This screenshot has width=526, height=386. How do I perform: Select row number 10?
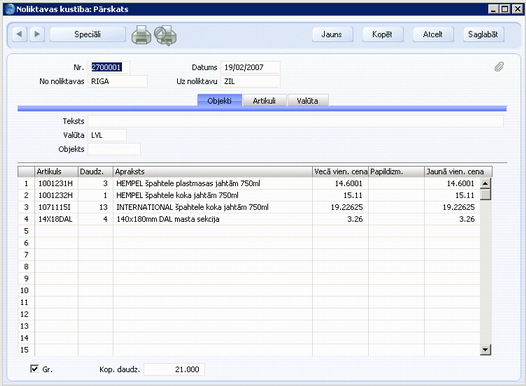coord(26,290)
